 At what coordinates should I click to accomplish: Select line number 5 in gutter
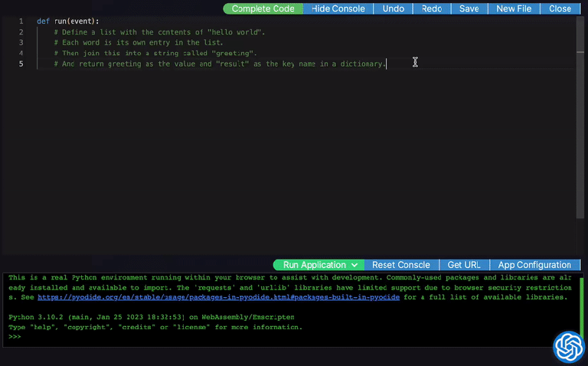click(x=21, y=64)
